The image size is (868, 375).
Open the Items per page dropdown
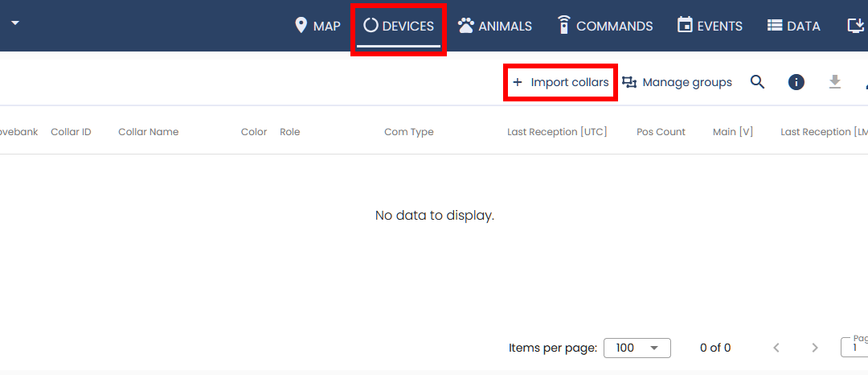(x=637, y=348)
